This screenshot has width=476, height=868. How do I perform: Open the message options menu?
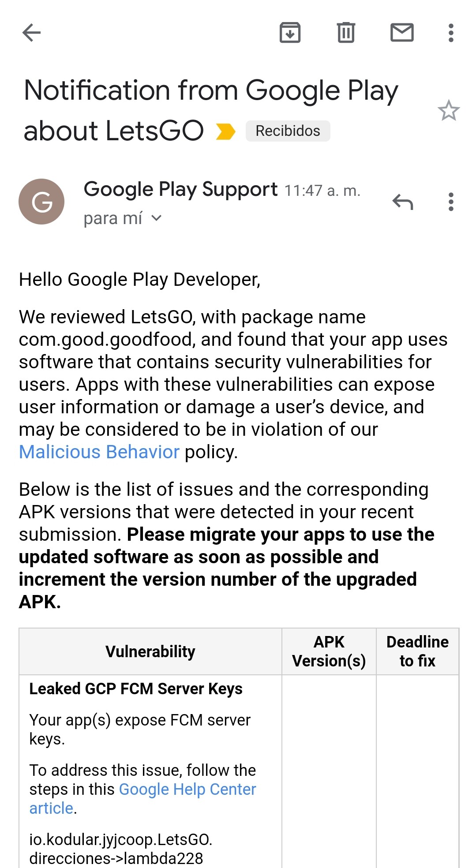click(450, 202)
